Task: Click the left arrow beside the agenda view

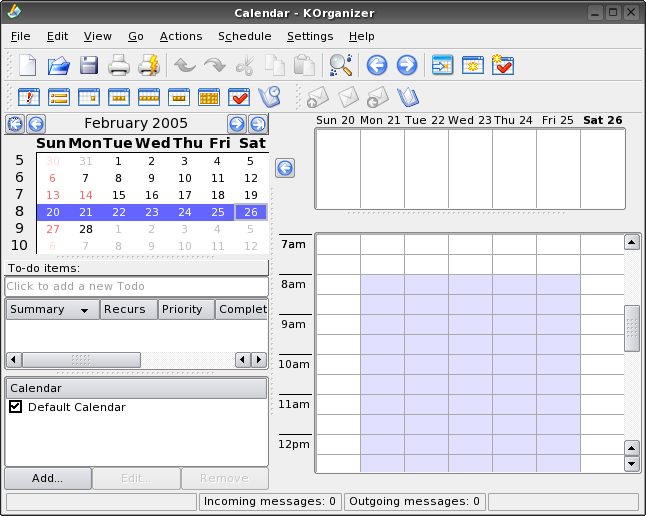Action: 285,168
